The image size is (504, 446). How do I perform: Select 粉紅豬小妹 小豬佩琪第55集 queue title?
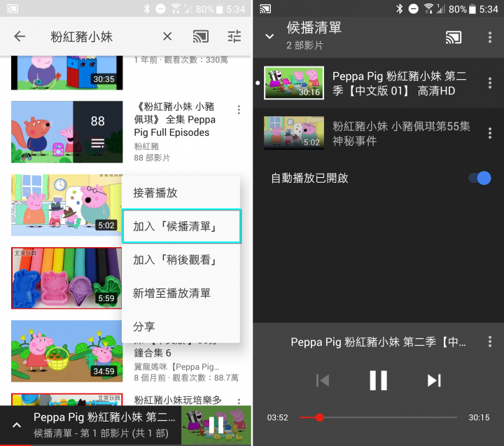(x=401, y=133)
